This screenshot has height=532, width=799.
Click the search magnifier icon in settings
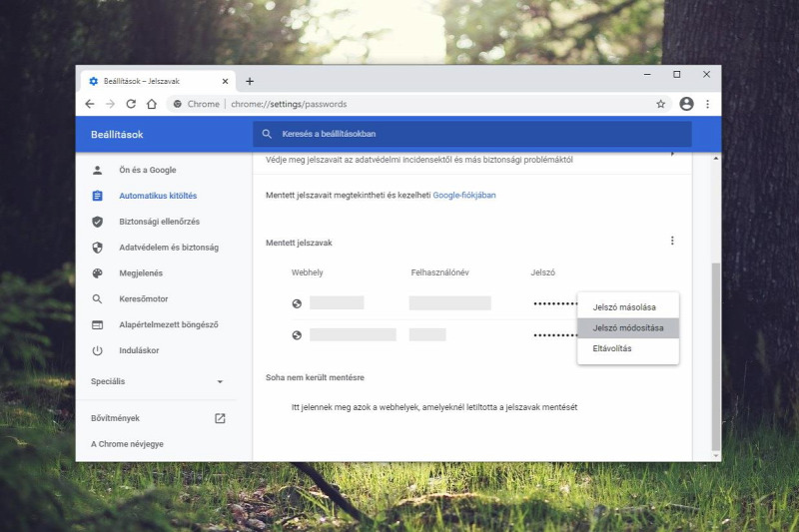pyautogui.click(x=267, y=134)
